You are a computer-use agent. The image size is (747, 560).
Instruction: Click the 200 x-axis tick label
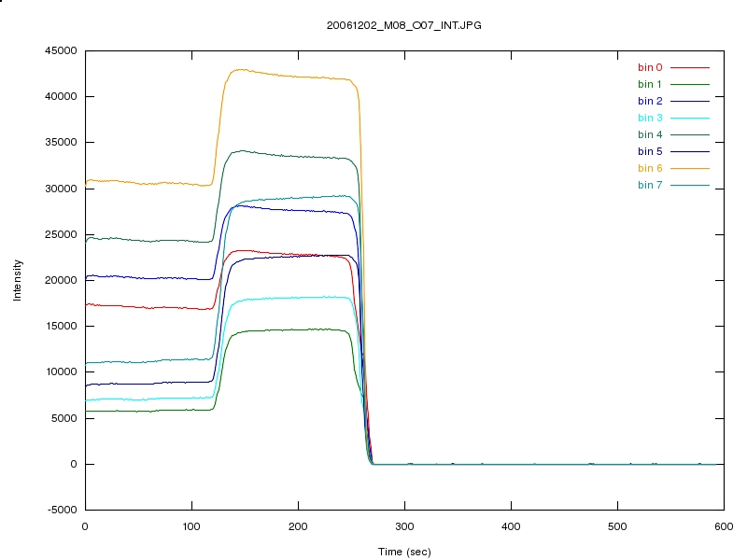[298, 526]
